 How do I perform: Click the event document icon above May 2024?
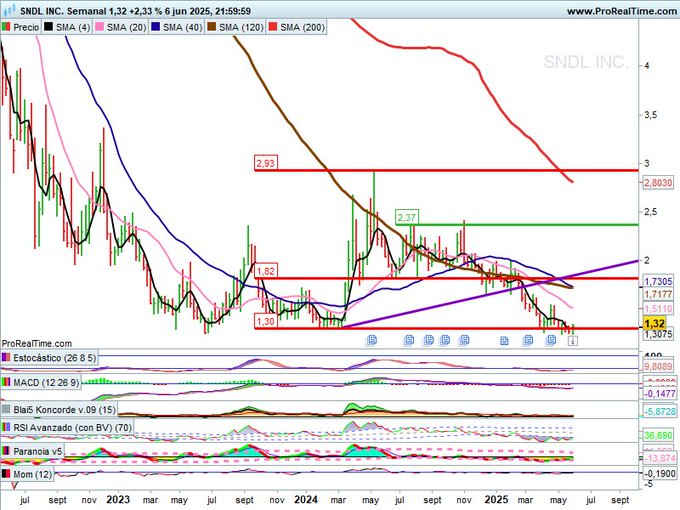pyautogui.click(x=372, y=340)
